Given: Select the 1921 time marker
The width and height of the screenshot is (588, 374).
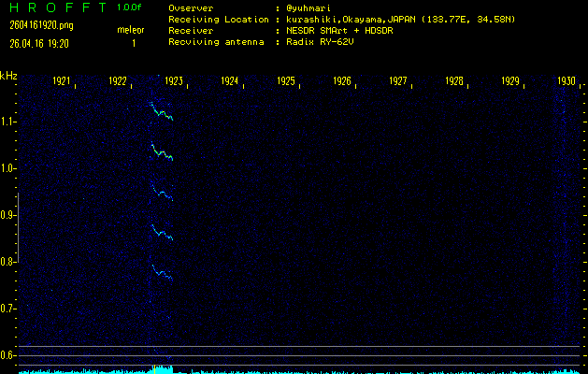Looking at the screenshot, I should [62, 81].
